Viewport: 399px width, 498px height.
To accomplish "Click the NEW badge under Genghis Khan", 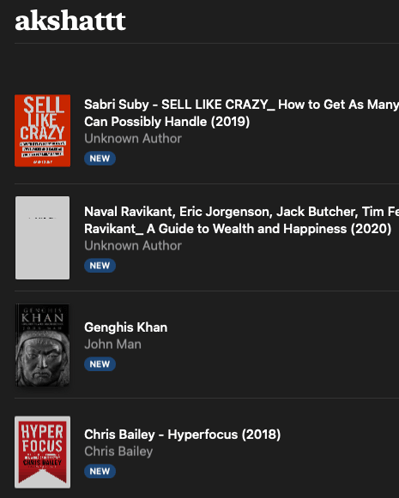I will click(100, 364).
